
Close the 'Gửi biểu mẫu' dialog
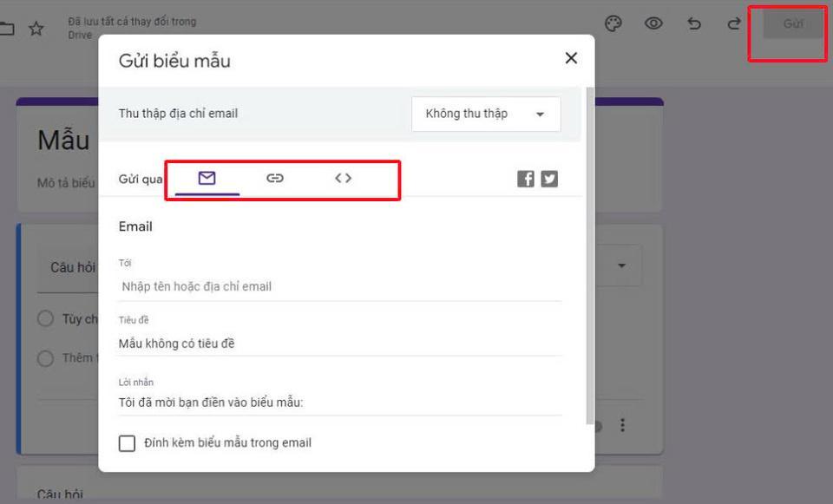pyautogui.click(x=570, y=58)
